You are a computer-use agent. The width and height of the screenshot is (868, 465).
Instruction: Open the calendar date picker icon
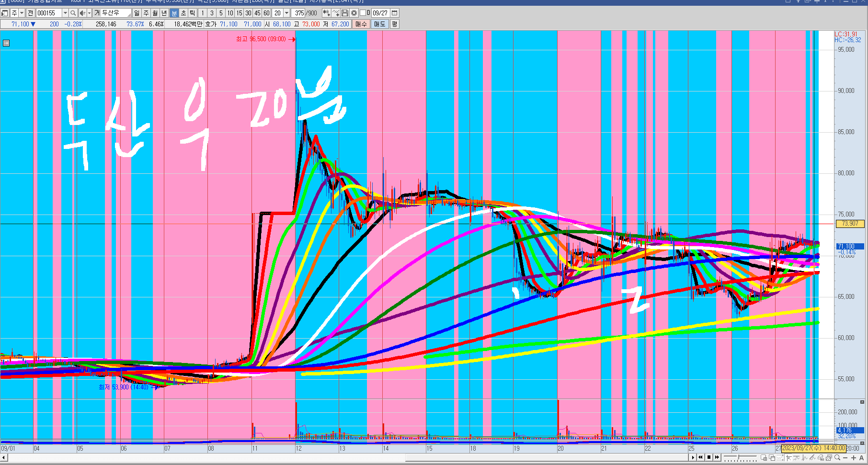[x=395, y=13]
